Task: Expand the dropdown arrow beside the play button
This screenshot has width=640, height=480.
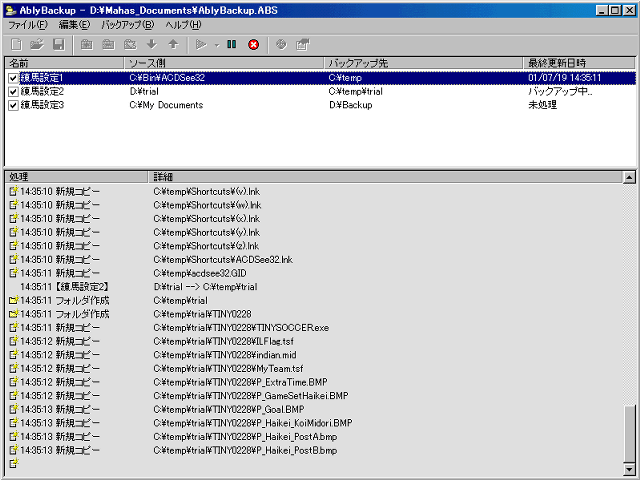Action: tap(217, 45)
